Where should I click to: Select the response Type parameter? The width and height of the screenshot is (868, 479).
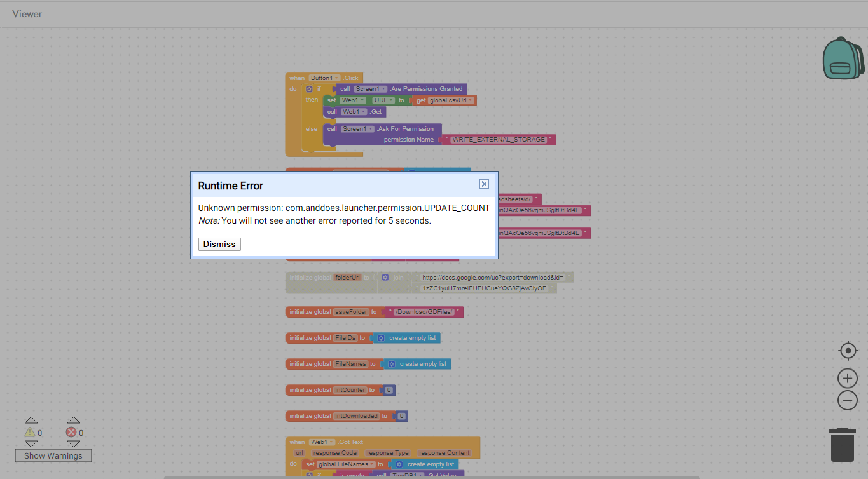387,453
